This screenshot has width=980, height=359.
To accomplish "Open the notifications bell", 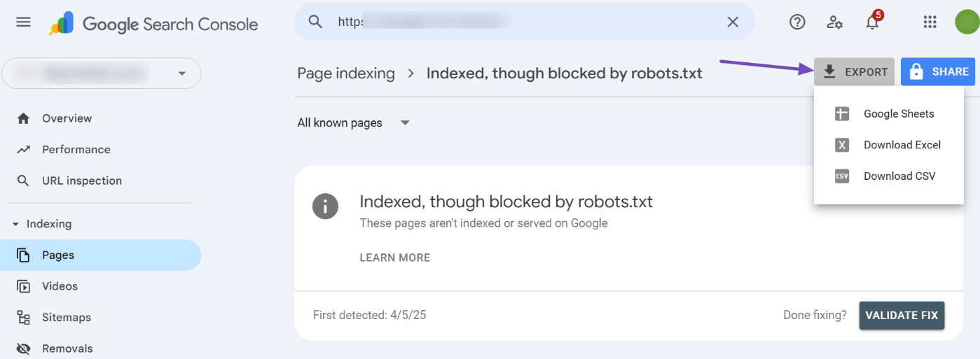I will click(872, 22).
